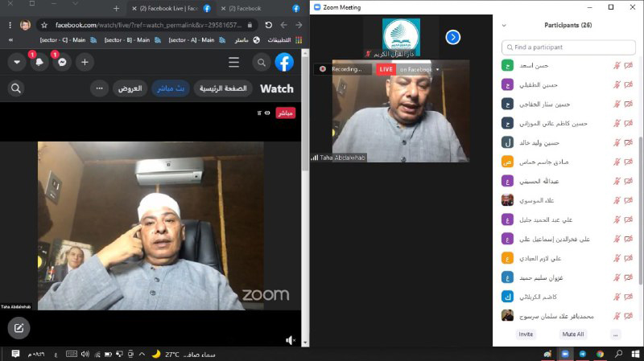Toggle microphone for علي لازم العبادي
The height and width of the screenshot is (361, 644).
pyautogui.click(x=617, y=258)
